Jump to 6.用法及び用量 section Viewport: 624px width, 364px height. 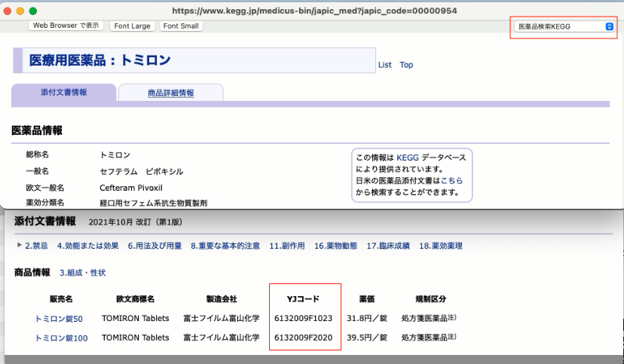pyautogui.click(x=154, y=246)
